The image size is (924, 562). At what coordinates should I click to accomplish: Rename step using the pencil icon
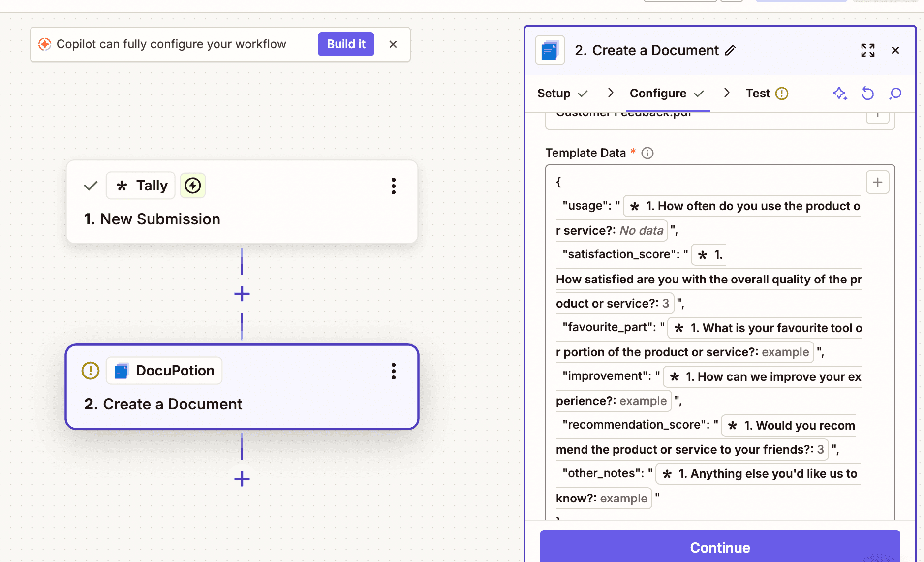pyautogui.click(x=731, y=50)
